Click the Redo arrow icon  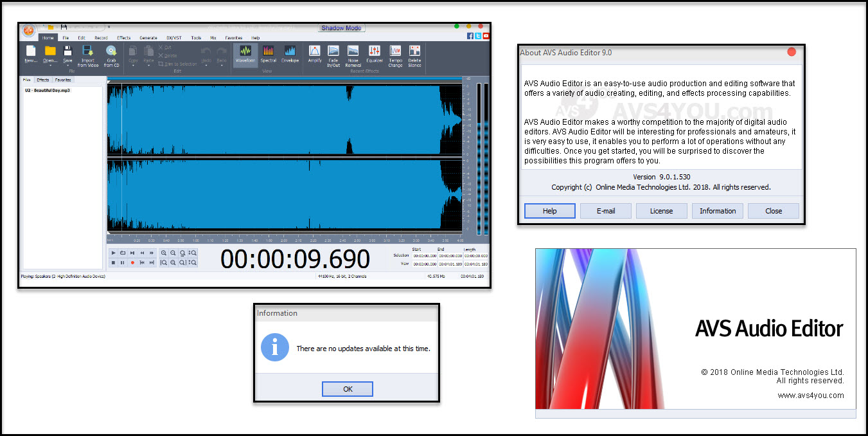[222, 51]
